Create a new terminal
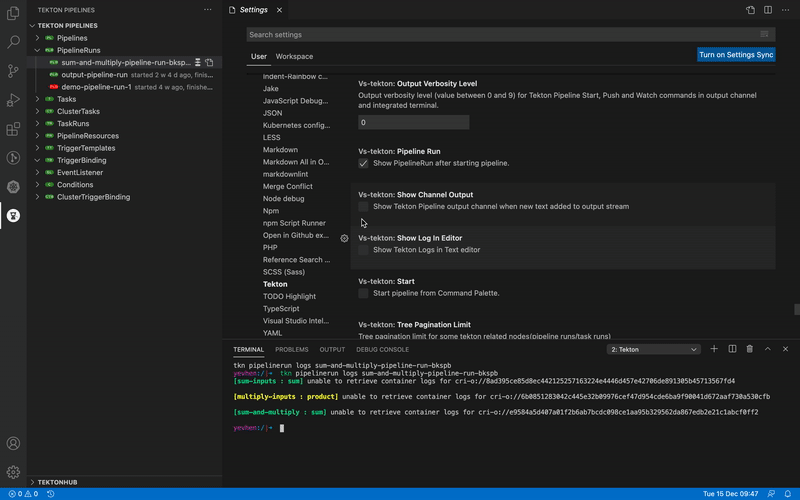800x500 pixels. [x=714, y=349]
